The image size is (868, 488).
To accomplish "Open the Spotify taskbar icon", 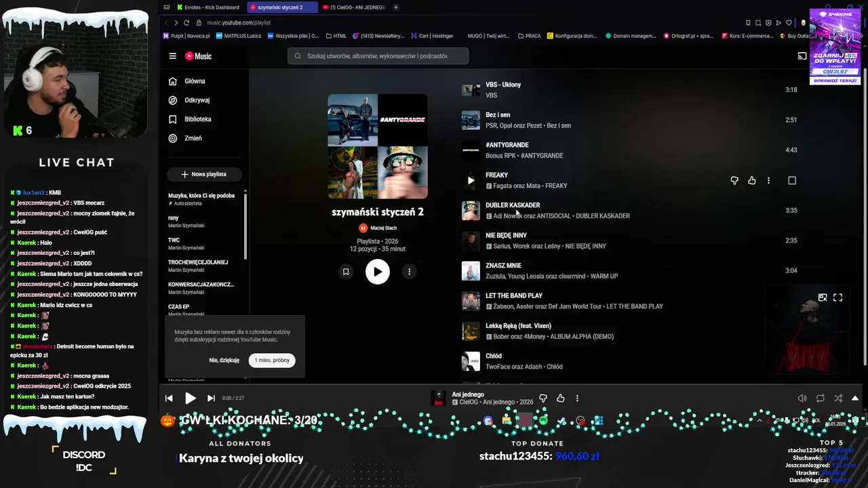I will 543,421.
